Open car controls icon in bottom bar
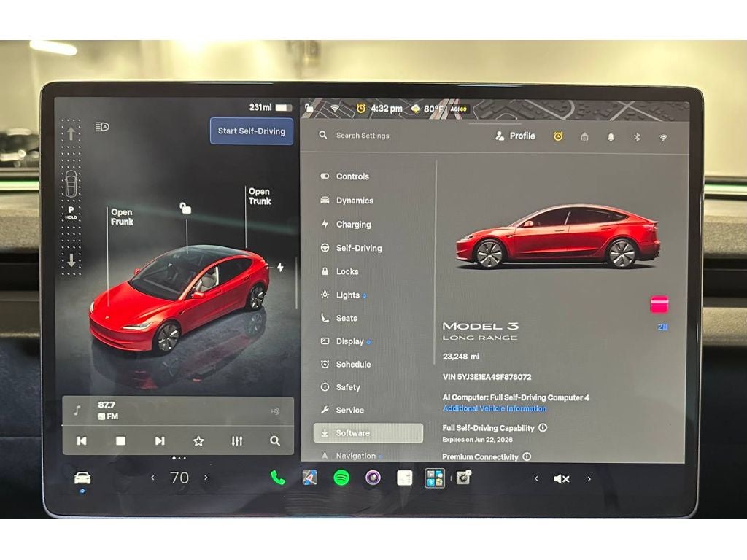The image size is (747, 560). [82, 478]
